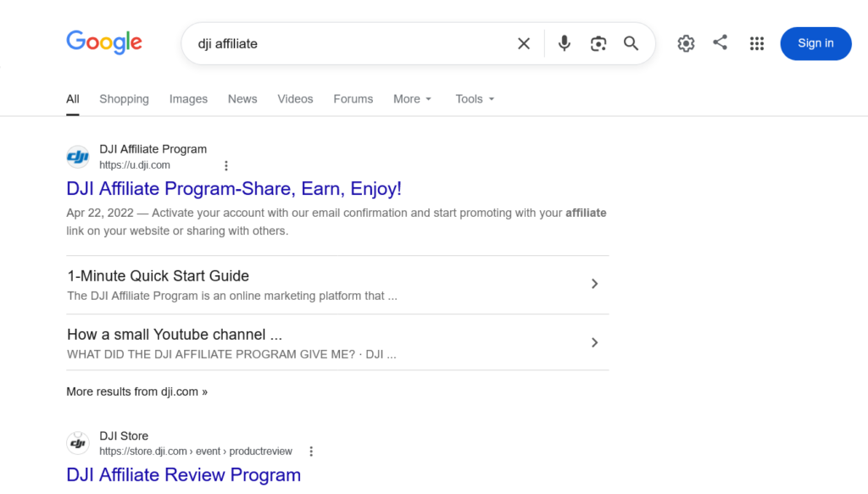The width and height of the screenshot is (868, 494).
Task: Open DJI Affiliate Review Program link
Action: pyautogui.click(x=183, y=475)
